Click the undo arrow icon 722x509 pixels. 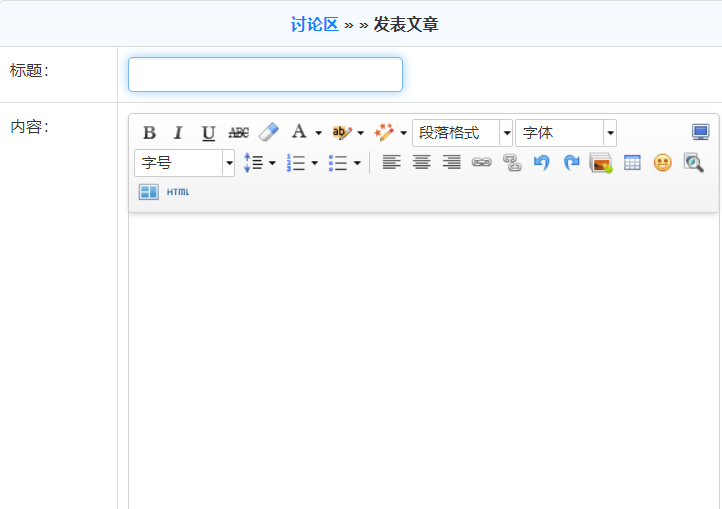[541, 162]
